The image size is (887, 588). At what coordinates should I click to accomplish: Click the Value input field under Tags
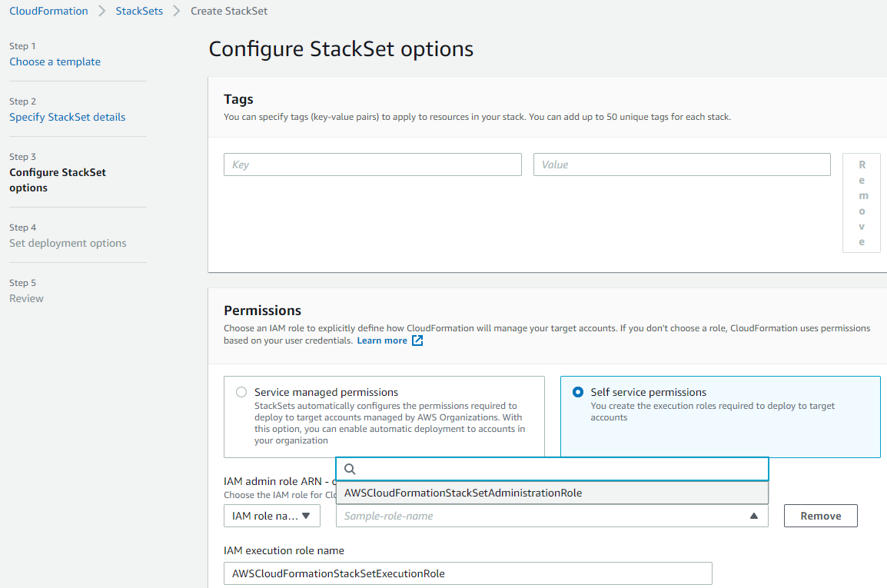[682, 164]
